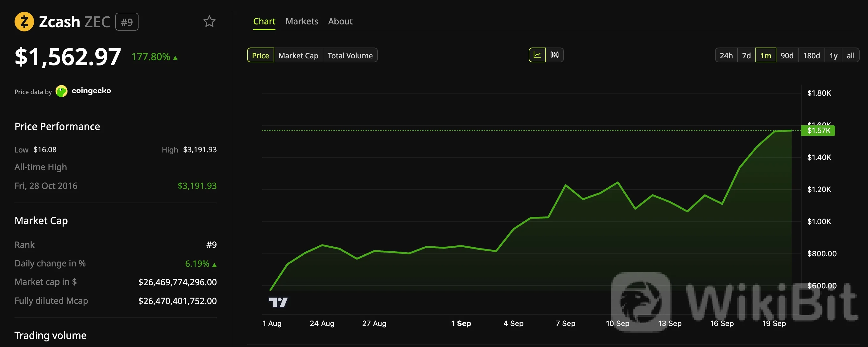868x347 pixels.
Task: Click the 7 Sep date on chart axis
Action: tap(565, 324)
